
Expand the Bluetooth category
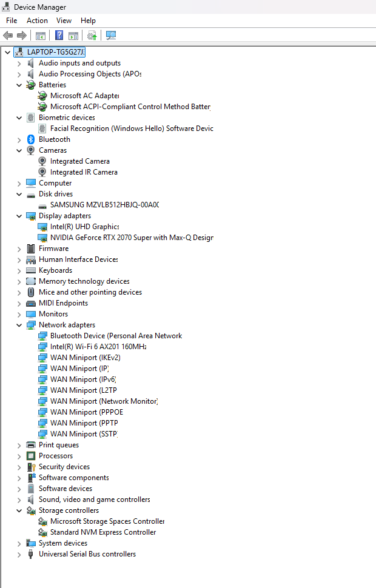[19, 140]
